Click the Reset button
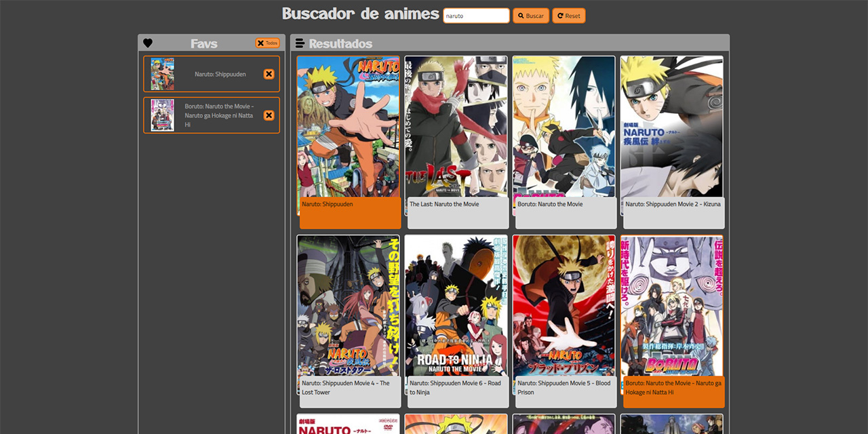Viewport: 868px width, 434px height. click(568, 16)
